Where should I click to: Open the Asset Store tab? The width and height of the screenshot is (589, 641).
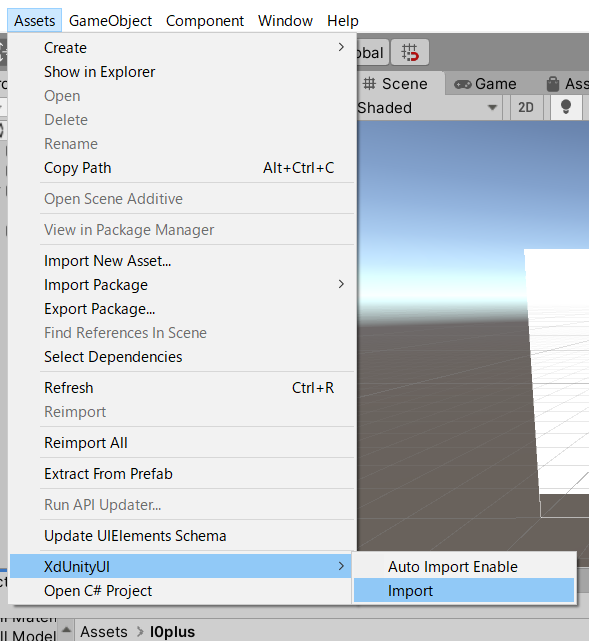[x=567, y=84]
